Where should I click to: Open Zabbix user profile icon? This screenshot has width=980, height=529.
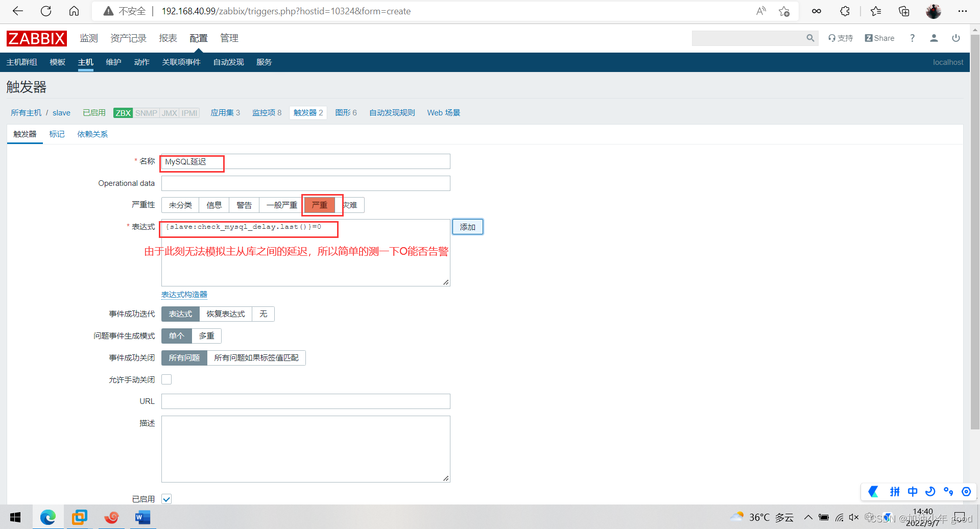coord(934,38)
